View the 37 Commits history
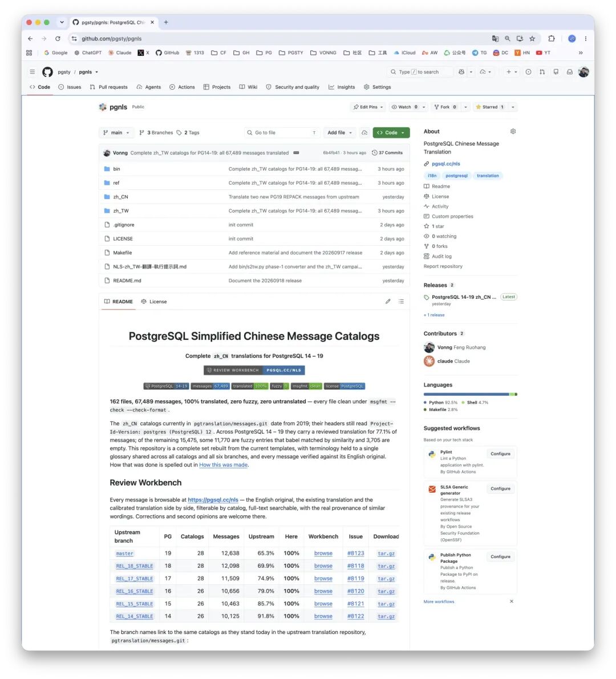 click(x=387, y=153)
